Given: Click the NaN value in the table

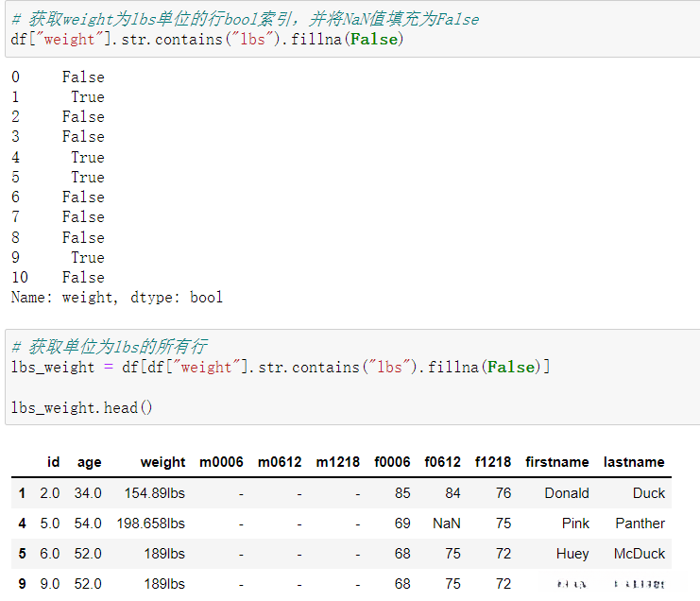Looking at the screenshot, I should click(446, 524).
